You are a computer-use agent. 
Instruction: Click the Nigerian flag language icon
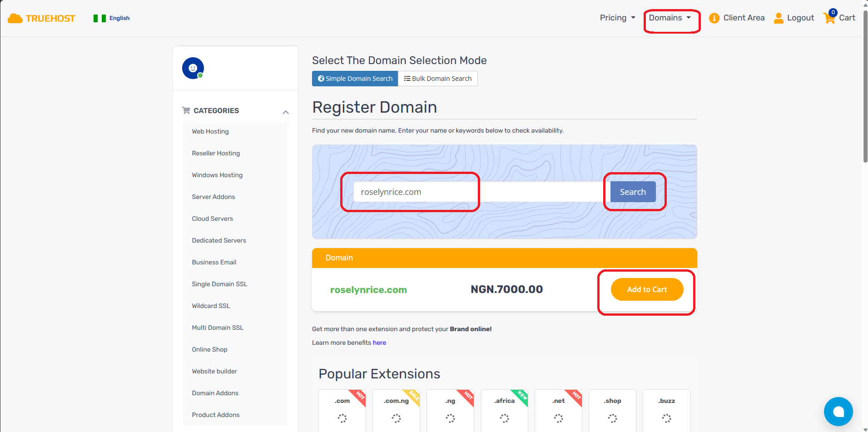tap(99, 18)
